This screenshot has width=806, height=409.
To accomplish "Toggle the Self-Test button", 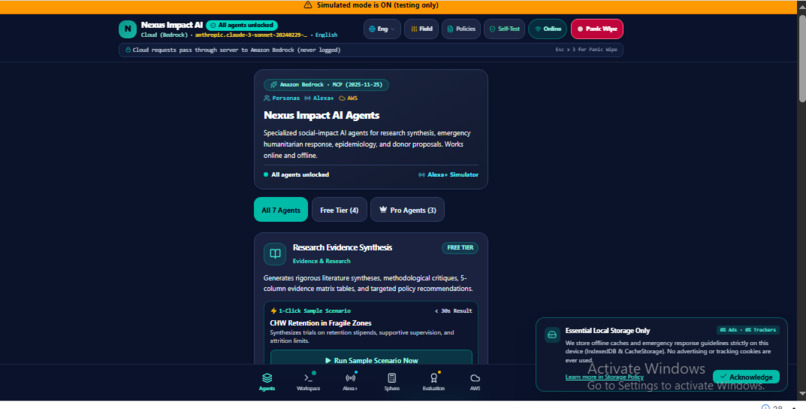I will pyautogui.click(x=504, y=29).
